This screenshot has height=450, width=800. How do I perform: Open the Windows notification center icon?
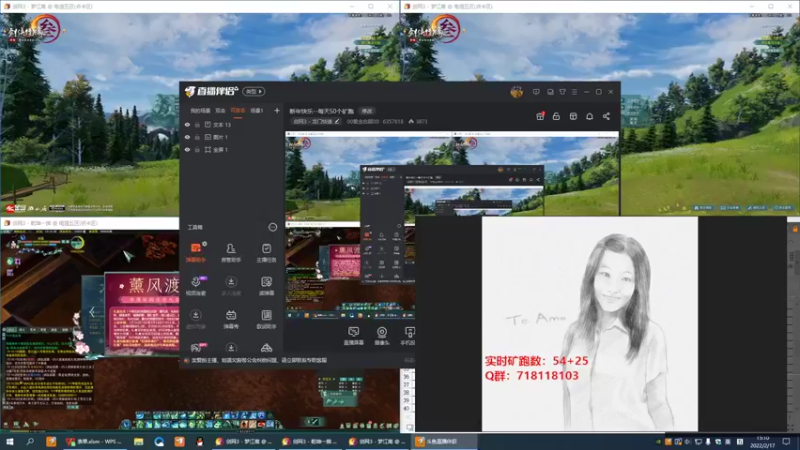pyautogui.click(x=786, y=441)
